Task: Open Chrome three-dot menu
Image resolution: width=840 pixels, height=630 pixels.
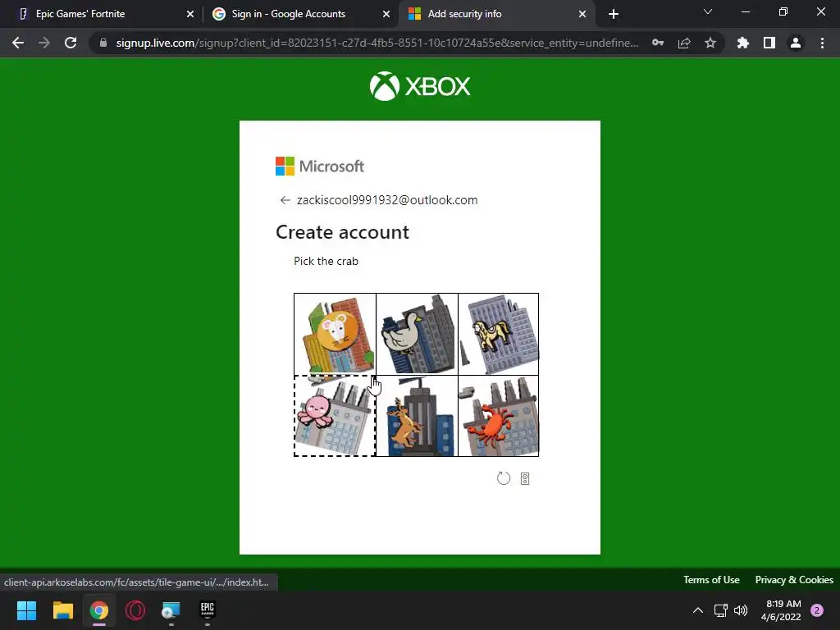Action: click(822, 43)
